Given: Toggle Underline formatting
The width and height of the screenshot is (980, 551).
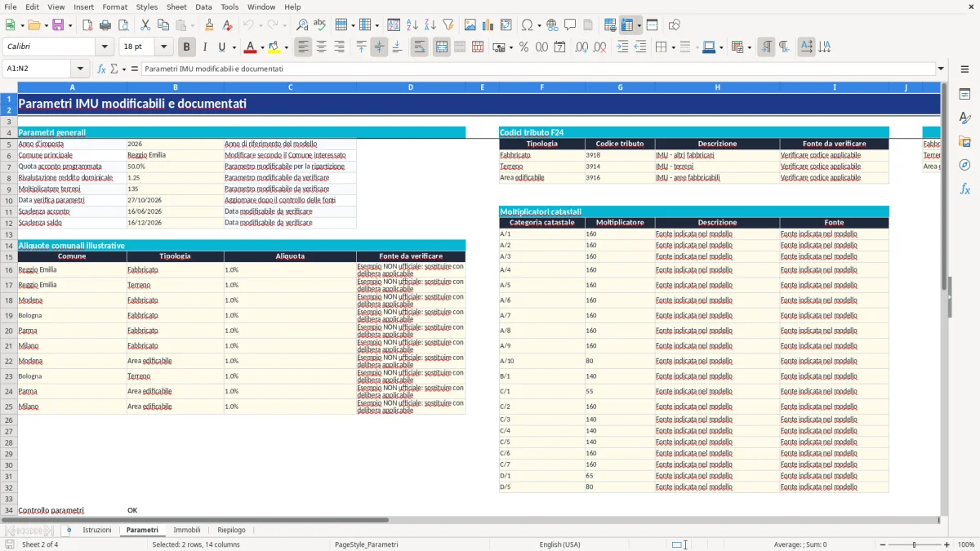Looking at the screenshot, I should pos(222,47).
